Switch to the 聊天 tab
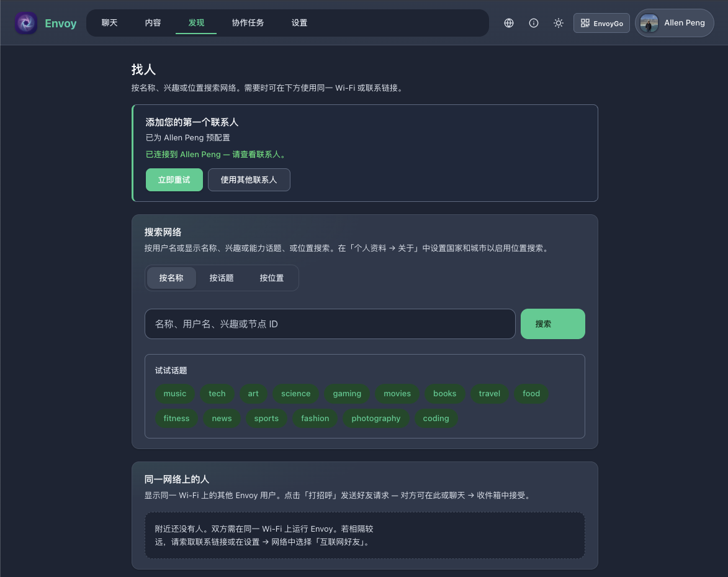The width and height of the screenshot is (728, 577). [110, 23]
